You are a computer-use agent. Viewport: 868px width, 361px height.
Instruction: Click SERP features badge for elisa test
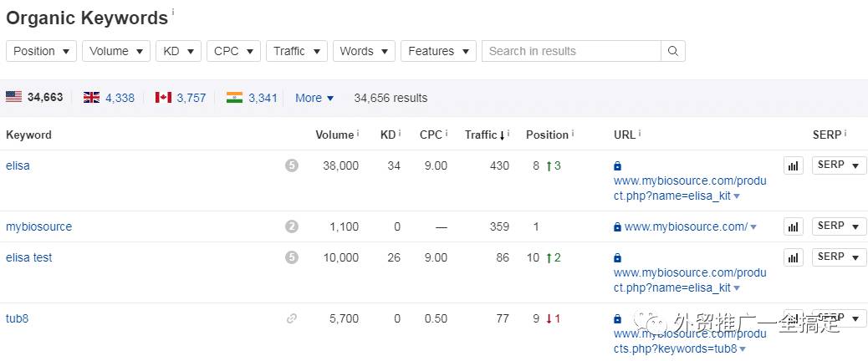292,257
